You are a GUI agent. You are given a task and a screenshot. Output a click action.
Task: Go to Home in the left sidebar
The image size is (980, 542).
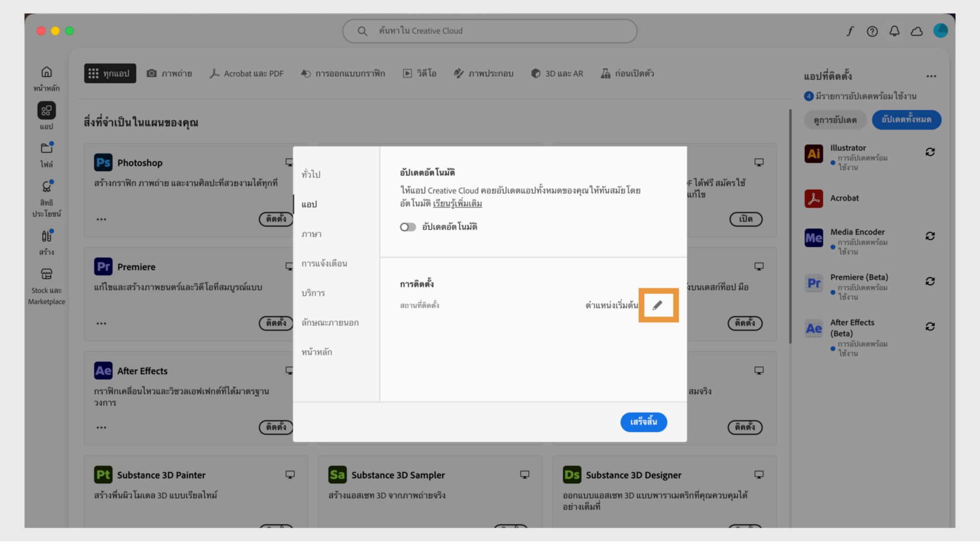point(46,78)
